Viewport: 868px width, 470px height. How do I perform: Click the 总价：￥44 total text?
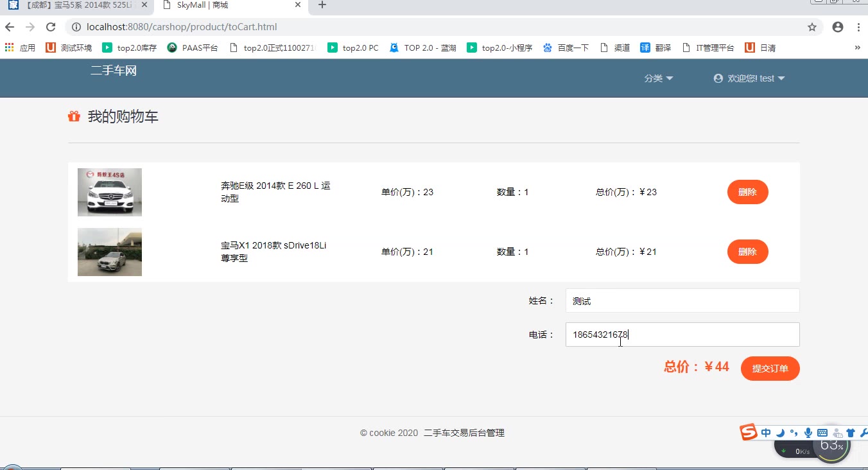697,367
